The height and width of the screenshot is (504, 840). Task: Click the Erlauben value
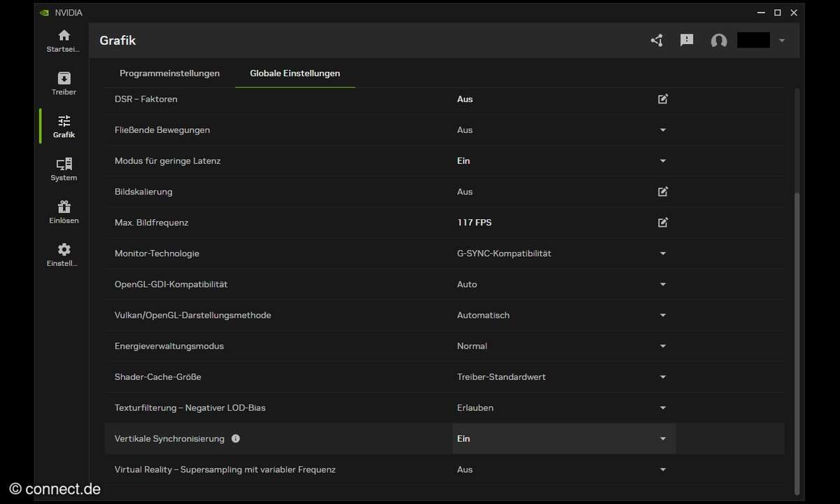[475, 407]
